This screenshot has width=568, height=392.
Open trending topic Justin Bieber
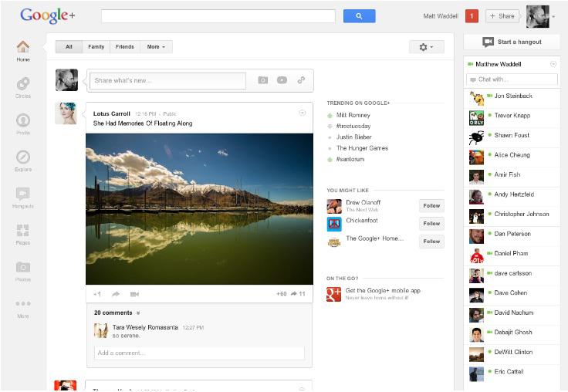[x=354, y=137]
